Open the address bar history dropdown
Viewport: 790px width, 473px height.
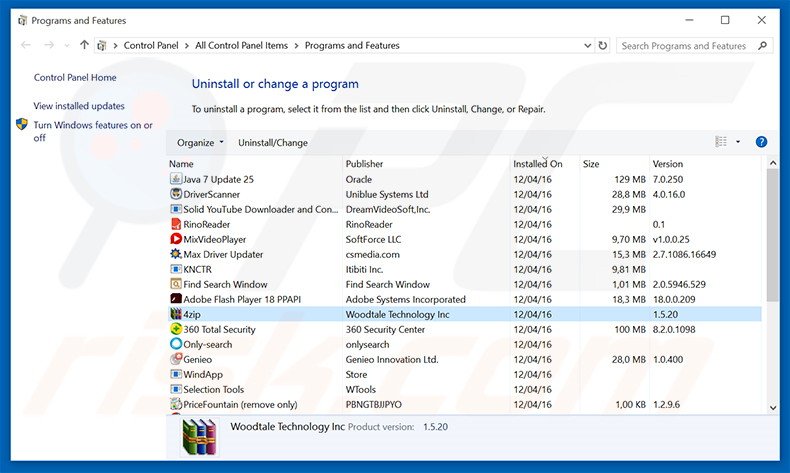click(587, 45)
